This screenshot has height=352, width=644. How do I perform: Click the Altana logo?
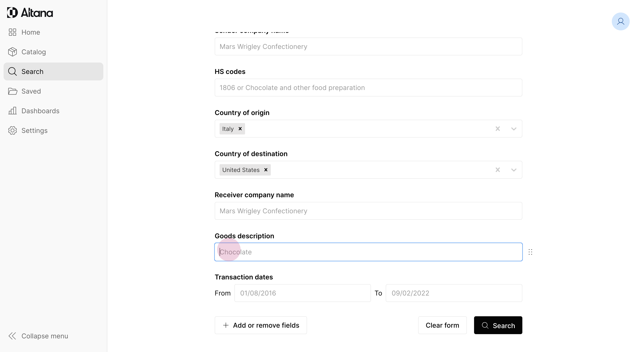click(x=30, y=13)
